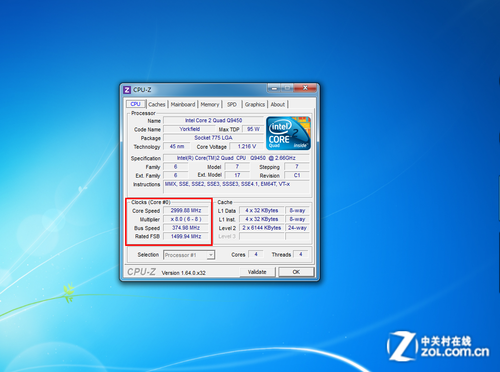The width and height of the screenshot is (500, 372).
Task: Click the Cores count value '4'
Action: coord(256,254)
